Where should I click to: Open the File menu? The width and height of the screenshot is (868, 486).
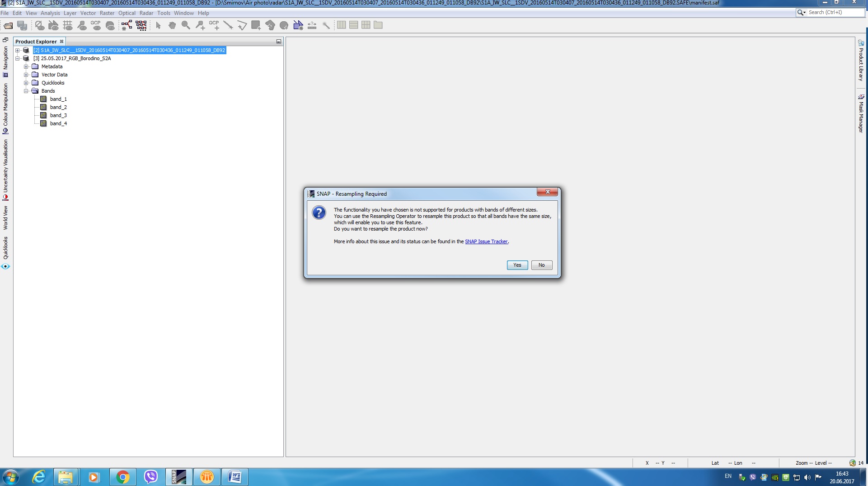[5, 13]
